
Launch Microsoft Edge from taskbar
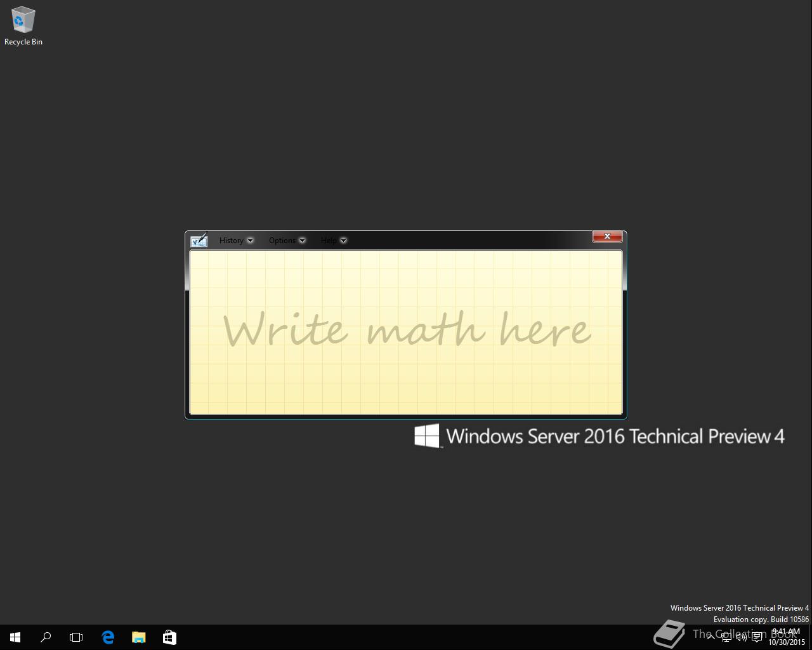click(108, 637)
